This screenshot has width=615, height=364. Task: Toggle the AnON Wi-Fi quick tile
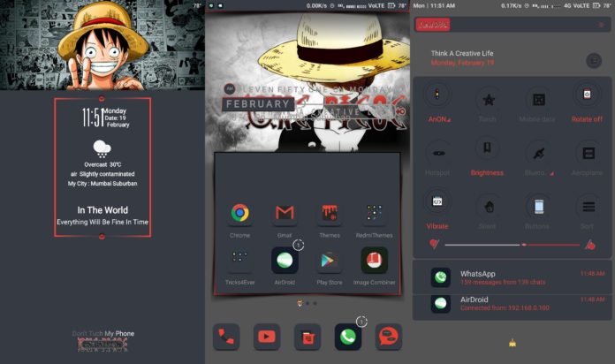pyautogui.click(x=437, y=95)
